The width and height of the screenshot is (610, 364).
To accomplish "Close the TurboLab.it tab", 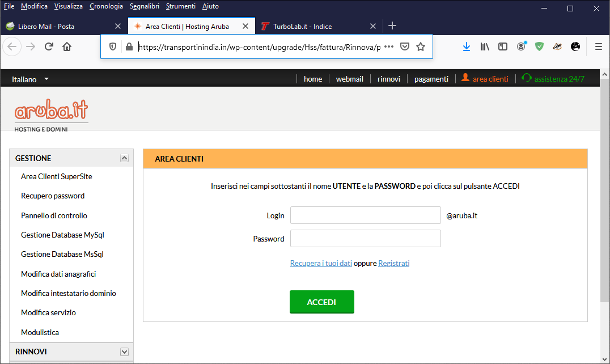I will pos(373,26).
